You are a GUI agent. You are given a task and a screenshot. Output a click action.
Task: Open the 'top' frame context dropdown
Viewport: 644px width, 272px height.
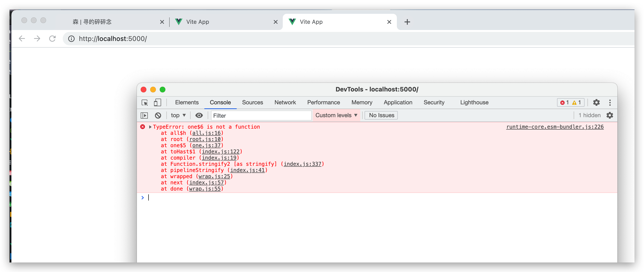(x=178, y=115)
